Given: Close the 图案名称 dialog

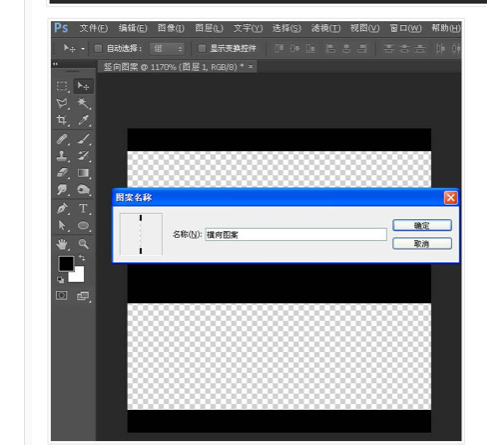Looking at the screenshot, I should click(451, 198).
